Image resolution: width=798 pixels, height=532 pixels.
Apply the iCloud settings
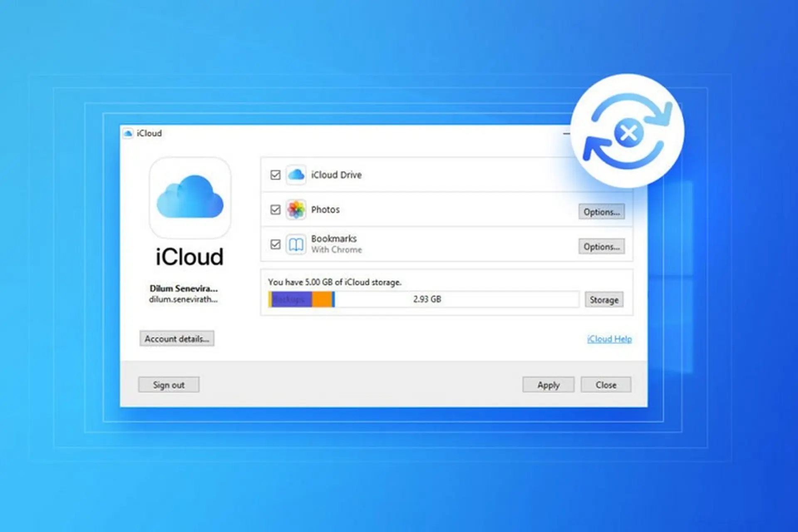point(548,385)
